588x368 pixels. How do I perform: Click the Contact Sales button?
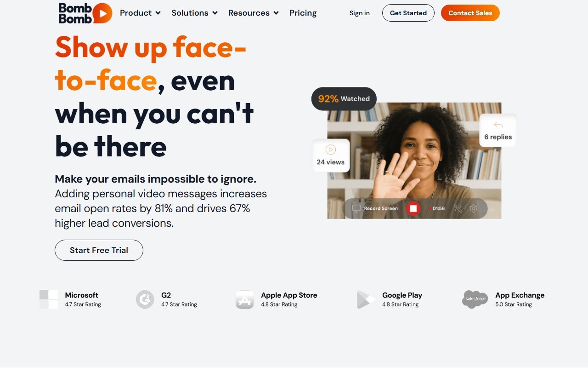[470, 13]
